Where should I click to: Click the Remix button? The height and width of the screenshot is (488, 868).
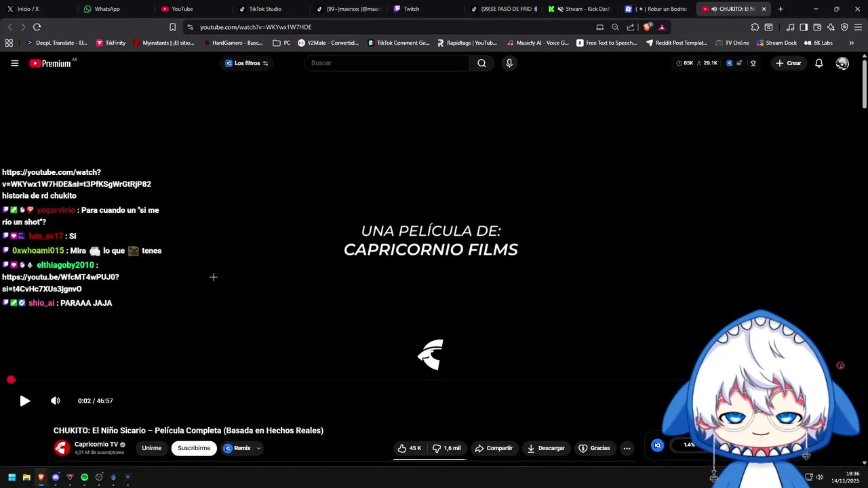click(x=237, y=448)
